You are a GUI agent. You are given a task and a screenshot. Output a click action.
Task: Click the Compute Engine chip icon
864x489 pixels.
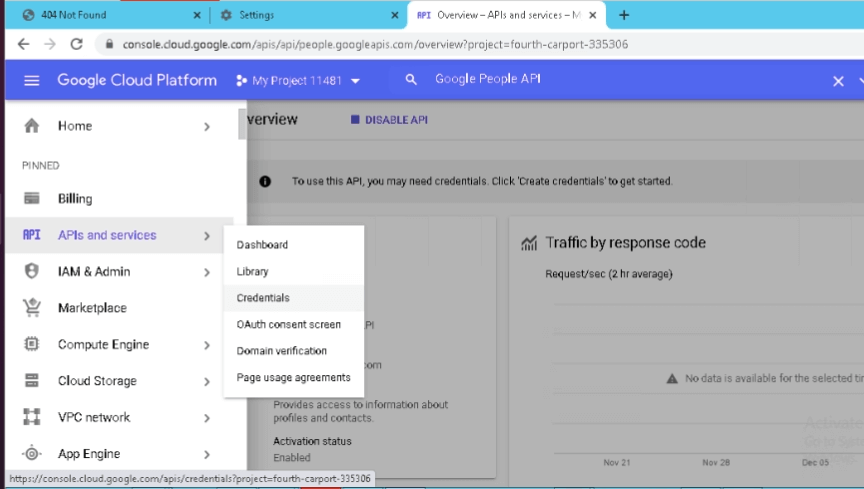(x=31, y=344)
